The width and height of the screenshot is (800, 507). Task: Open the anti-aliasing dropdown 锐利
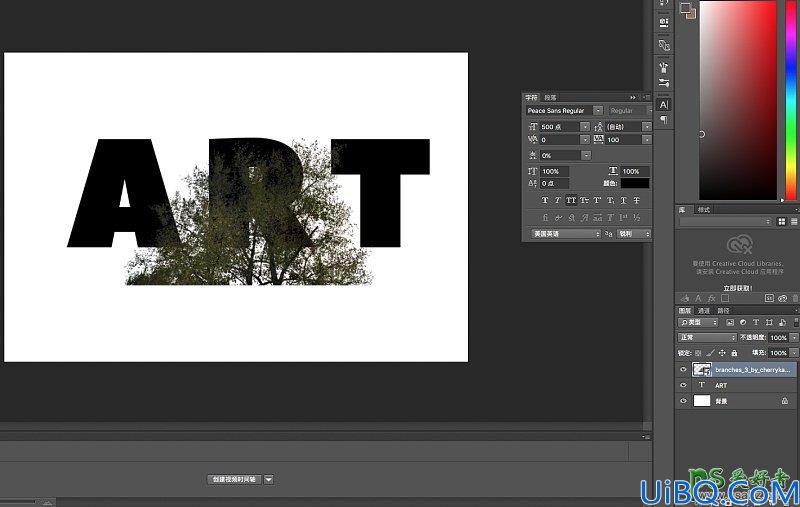[x=633, y=234]
